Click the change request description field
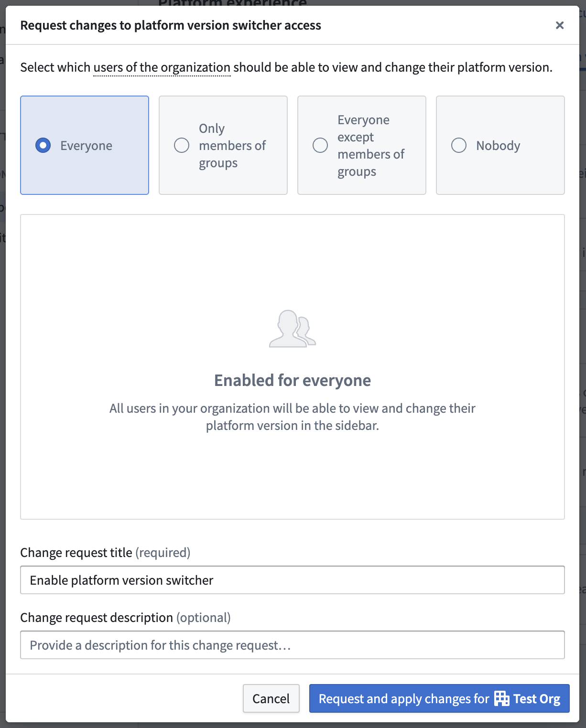 coord(293,645)
